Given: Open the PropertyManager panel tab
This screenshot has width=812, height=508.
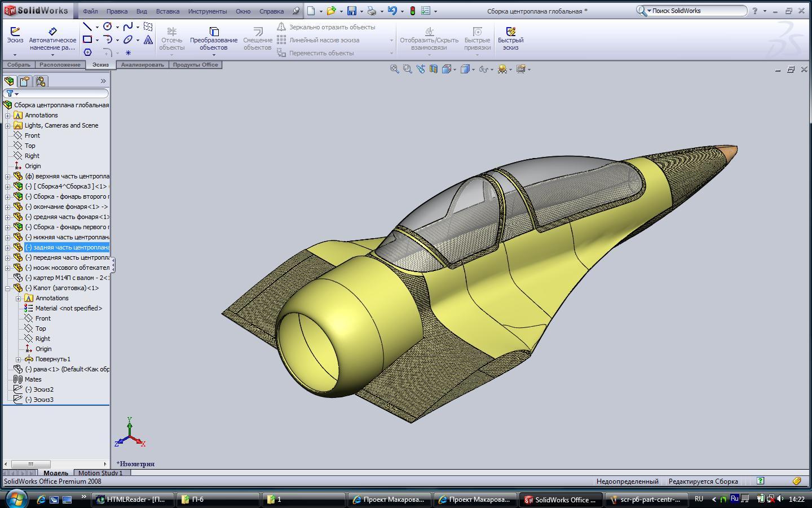Looking at the screenshot, I should 25,81.
